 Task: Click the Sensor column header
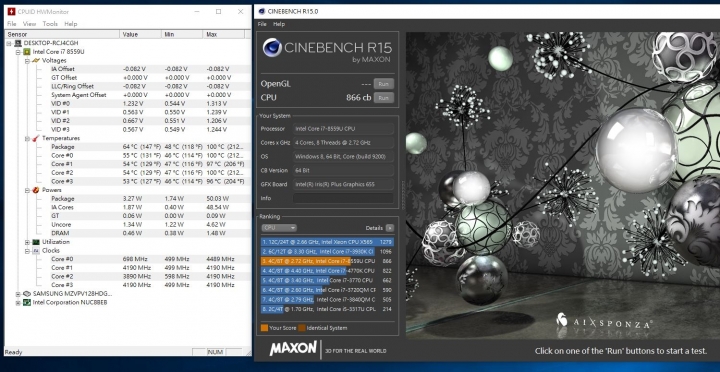[x=62, y=34]
